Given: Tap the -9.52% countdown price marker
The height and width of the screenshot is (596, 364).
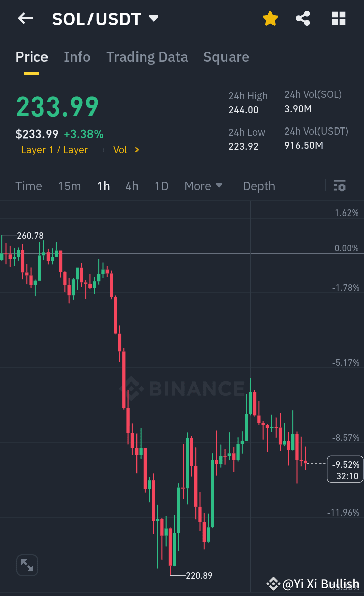Looking at the screenshot, I should [x=345, y=469].
